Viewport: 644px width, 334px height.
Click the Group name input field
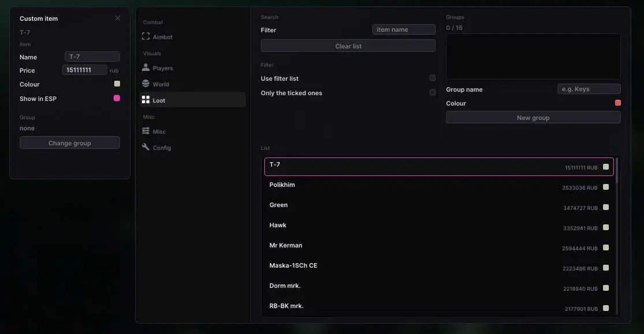pos(589,89)
